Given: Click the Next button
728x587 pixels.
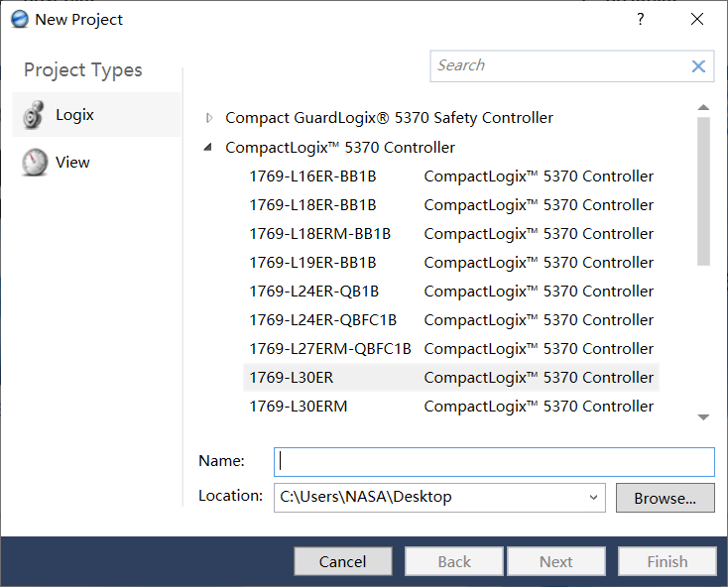Looking at the screenshot, I should [x=555, y=561].
